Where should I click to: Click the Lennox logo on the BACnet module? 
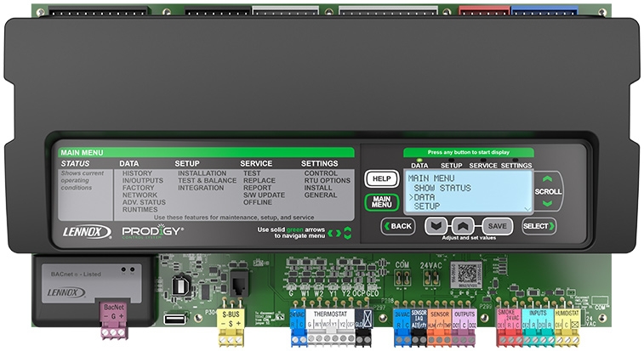(66, 292)
